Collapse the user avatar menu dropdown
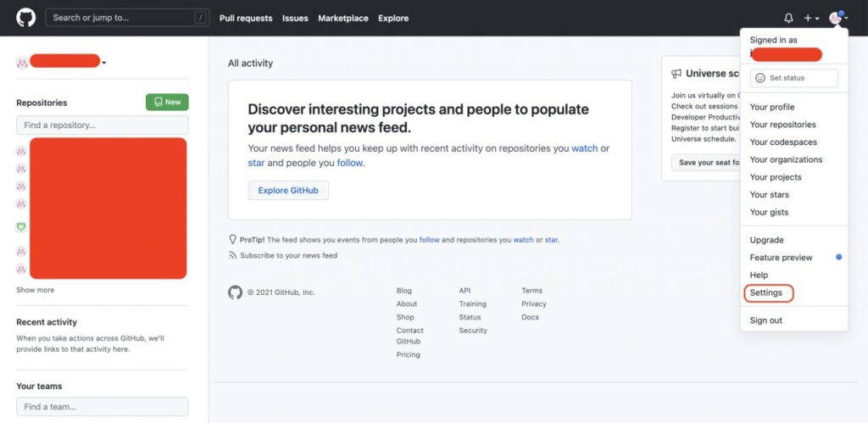Viewport: 868px width, 423px height. (x=837, y=18)
